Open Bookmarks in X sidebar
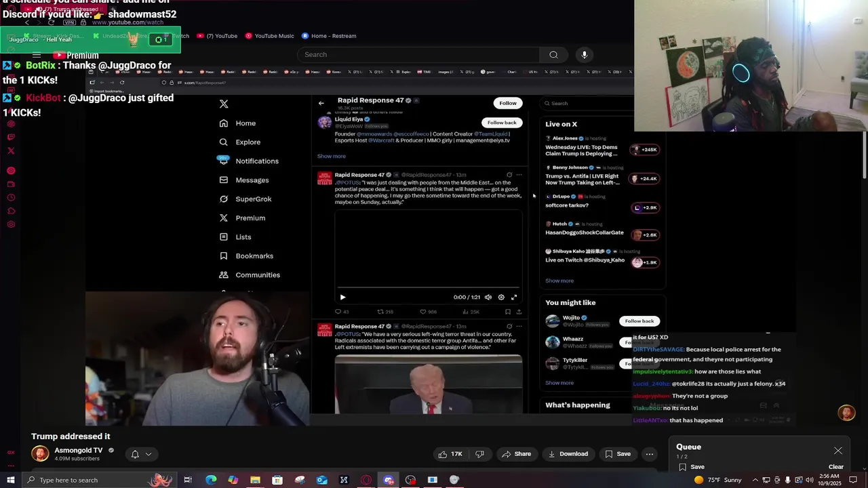The height and width of the screenshot is (488, 868). pyautogui.click(x=245, y=256)
